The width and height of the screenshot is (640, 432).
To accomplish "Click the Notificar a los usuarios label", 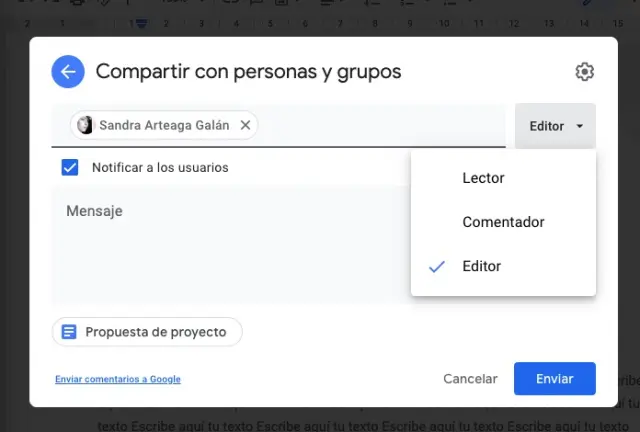I will (160, 167).
